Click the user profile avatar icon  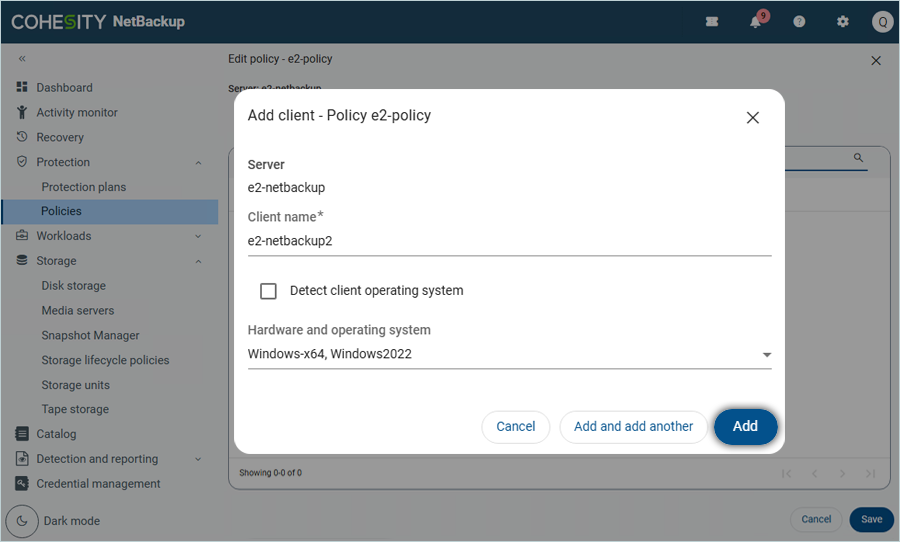[x=882, y=22]
